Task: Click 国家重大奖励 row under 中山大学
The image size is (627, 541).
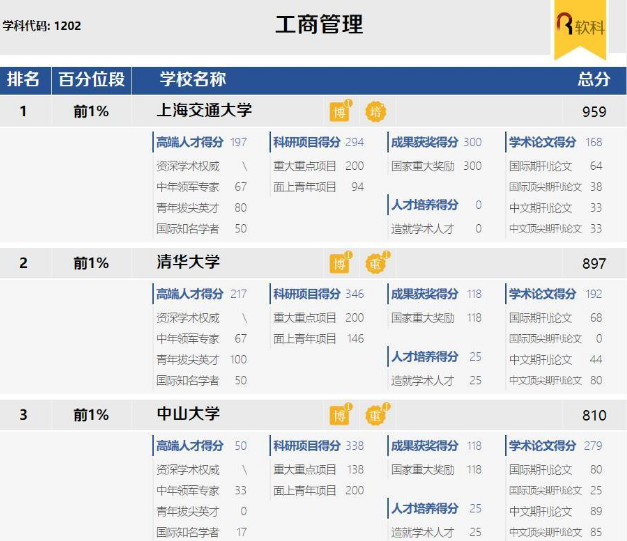Action: (x=437, y=469)
